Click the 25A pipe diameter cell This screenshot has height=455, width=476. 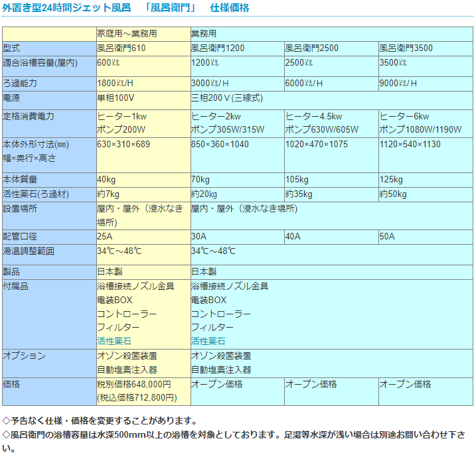click(x=143, y=237)
